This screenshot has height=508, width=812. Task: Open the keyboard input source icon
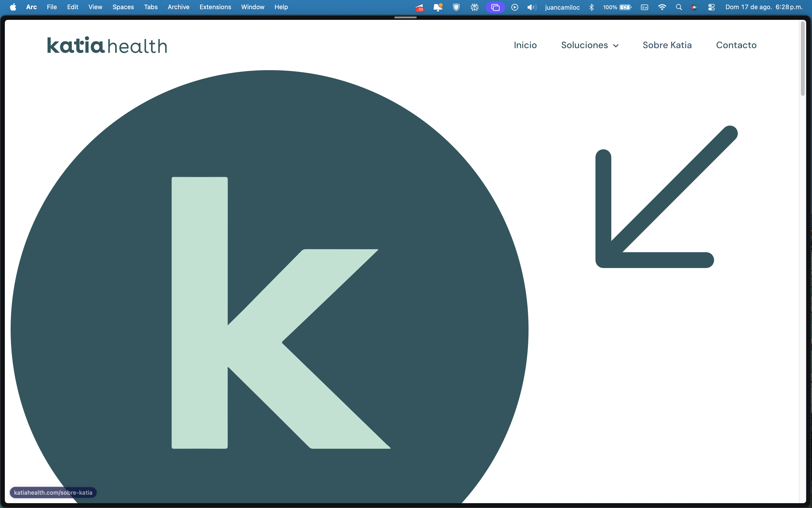click(645, 7)
